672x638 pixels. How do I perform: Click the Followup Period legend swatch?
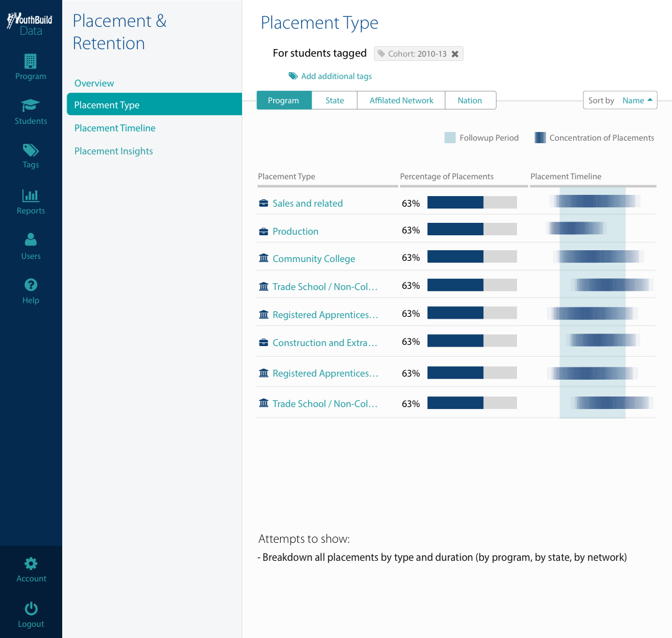pyautogui.click(x=450, y=138)
